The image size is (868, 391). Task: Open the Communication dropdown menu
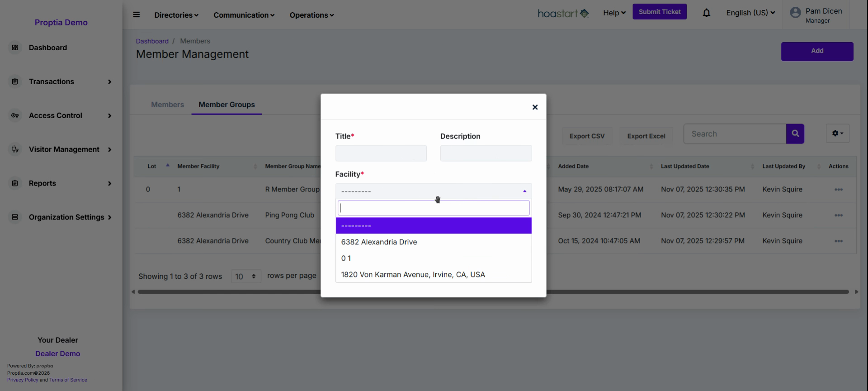click(244, 15)
